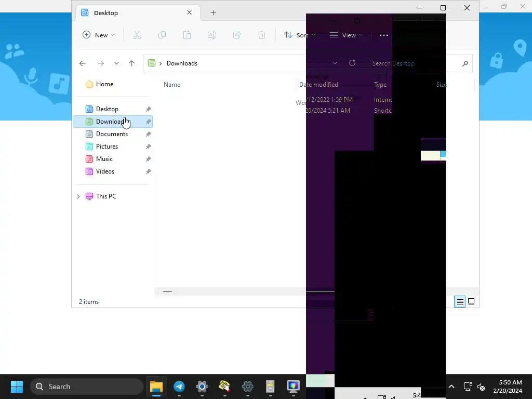The width and height of the screenshot is (532, 399).
Task: Click the Rename icon in toolbar
Action: click(x=212, y=35)
